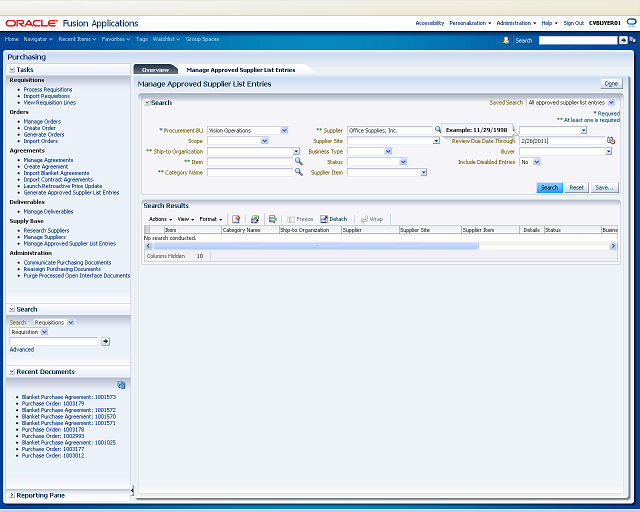Open Blanket Purchase Agreement: 1001573
This screenshot has width=640, height=512.
point(69,397)
